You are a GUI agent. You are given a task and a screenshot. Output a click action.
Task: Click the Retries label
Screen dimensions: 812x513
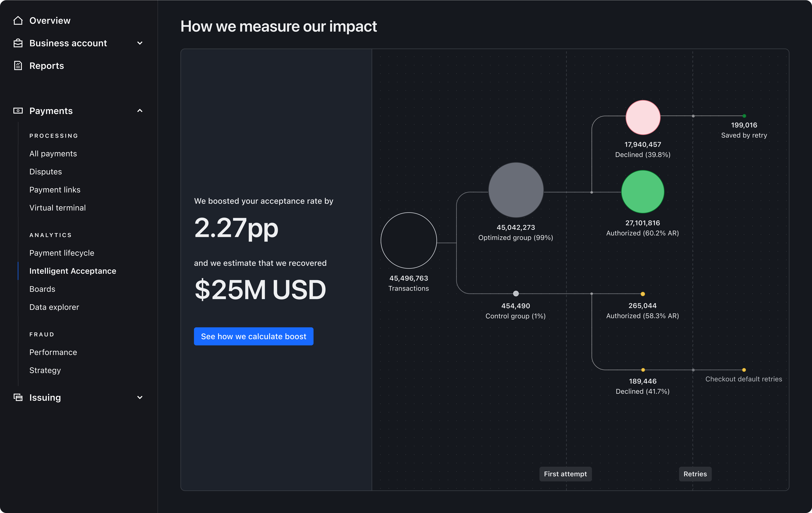pos(695,474)
